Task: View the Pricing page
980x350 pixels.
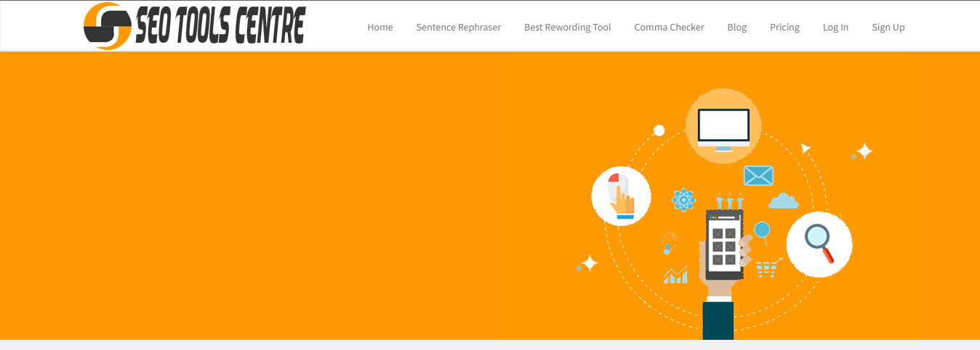Action: [x=785, y=27]
